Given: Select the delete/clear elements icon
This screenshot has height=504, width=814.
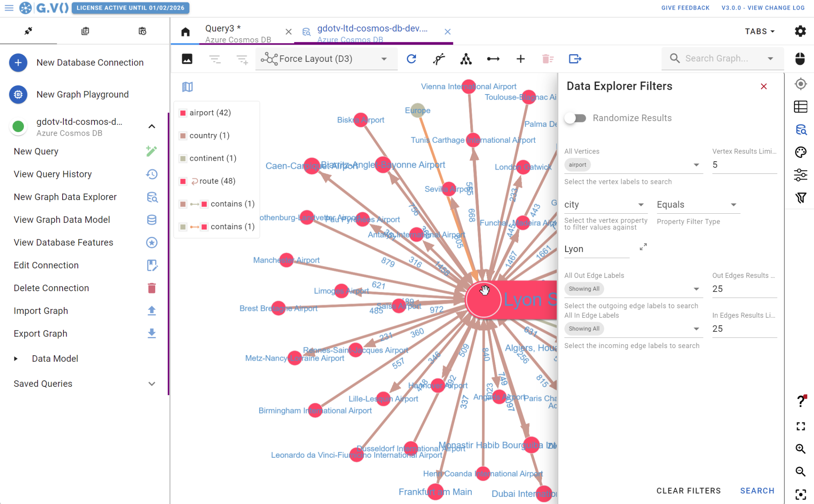Looking at the screenshot, I should 548,59.
